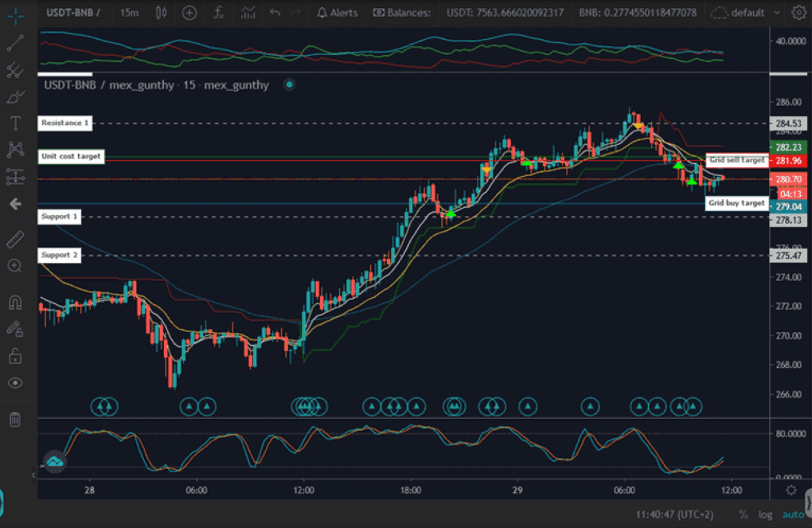This screenshot has width=812, height=528.
Task: Toggle percent scale mode
Action: pyautogui.click(x=743, y=514)
